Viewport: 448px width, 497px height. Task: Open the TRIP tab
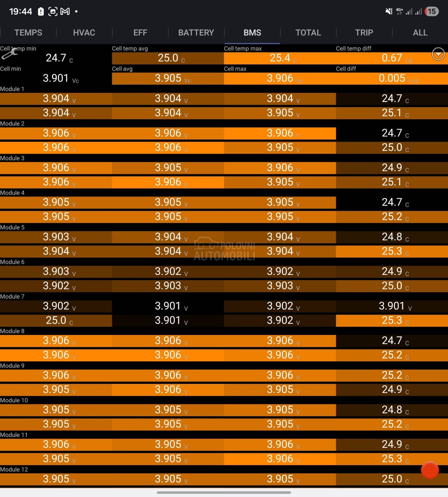point(364,33)
